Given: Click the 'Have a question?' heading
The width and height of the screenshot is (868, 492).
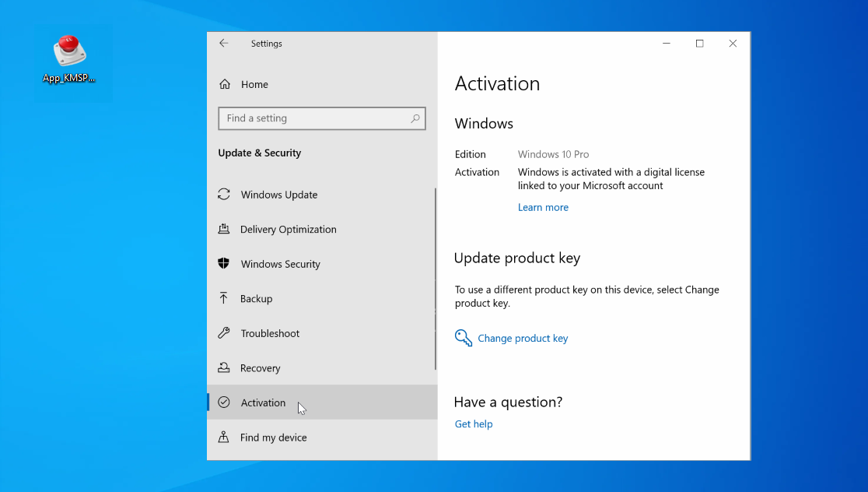Looking at the screenshot, I should pyautogui.click(x=508, y=402).
